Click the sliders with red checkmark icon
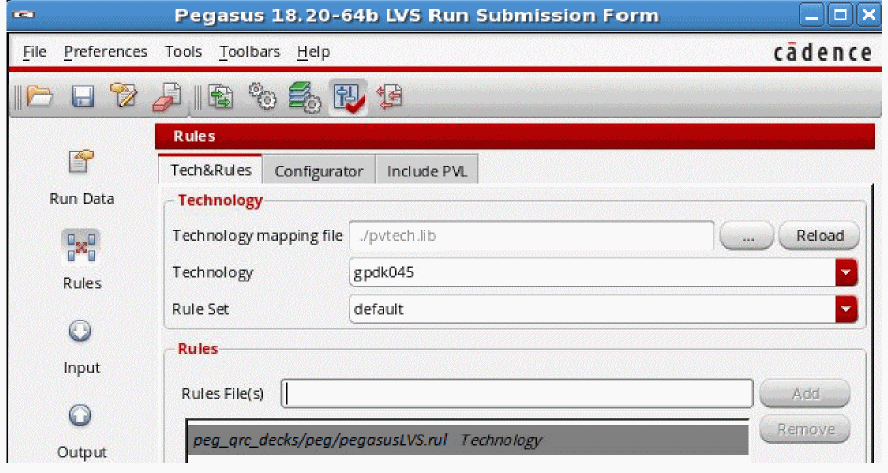Screen dimensions: 888x473 coord(348,97)
